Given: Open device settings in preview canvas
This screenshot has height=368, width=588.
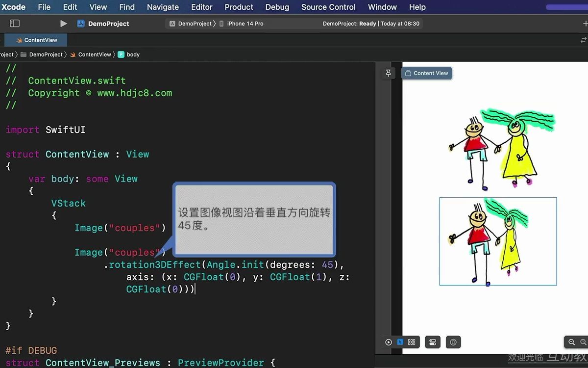Looking at the screenshot, I should [432, 342].
